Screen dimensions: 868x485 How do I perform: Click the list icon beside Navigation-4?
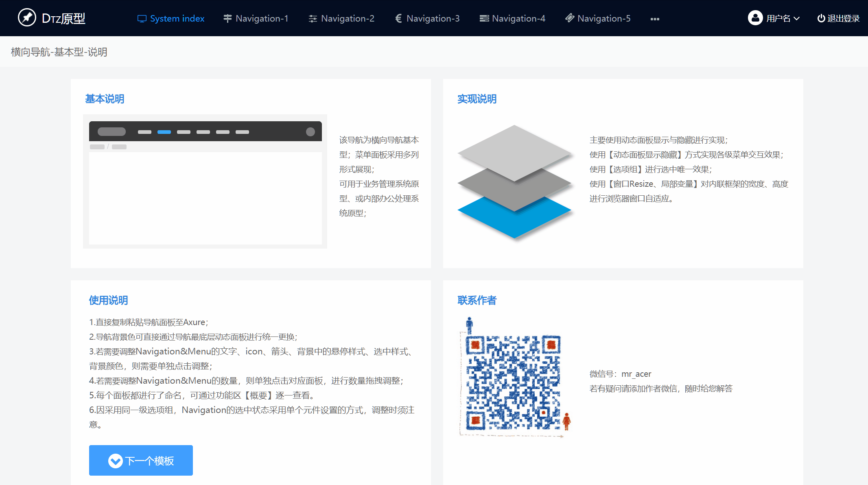pos(484,18)
